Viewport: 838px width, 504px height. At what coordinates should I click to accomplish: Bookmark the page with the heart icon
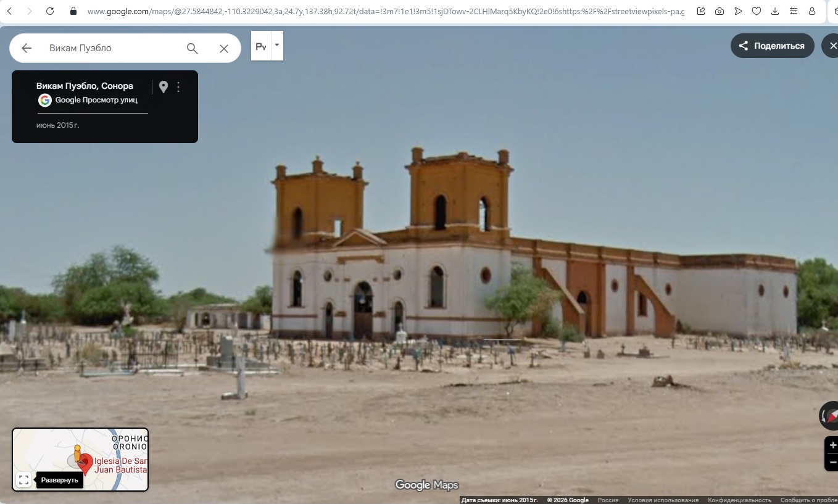point(757,11)
